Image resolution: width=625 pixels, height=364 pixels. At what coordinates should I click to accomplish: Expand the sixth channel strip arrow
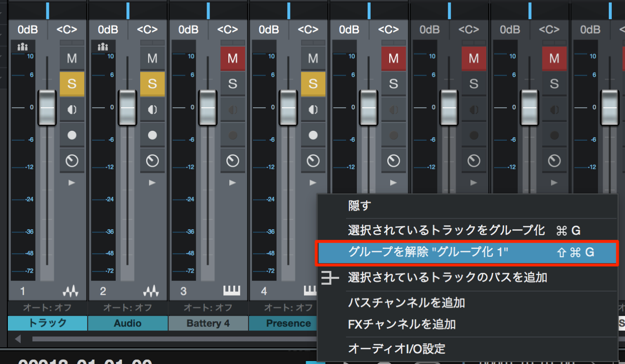(474, 182)
